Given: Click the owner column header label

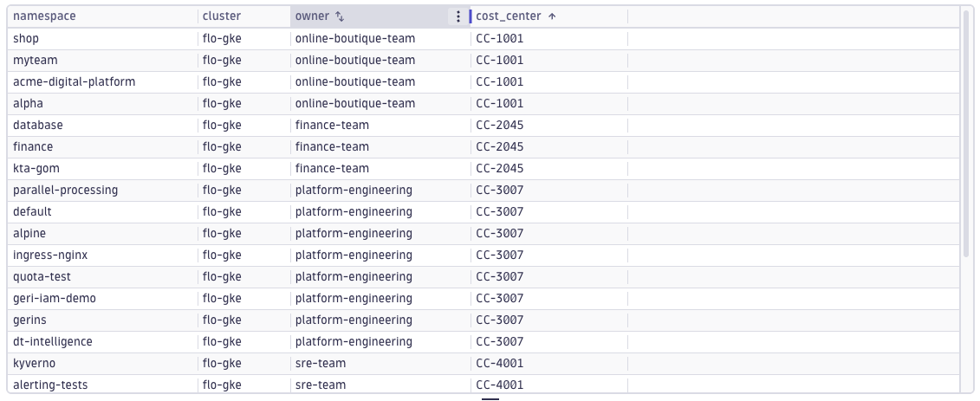Looking at the screenshot, I should (x=313, y=16).
